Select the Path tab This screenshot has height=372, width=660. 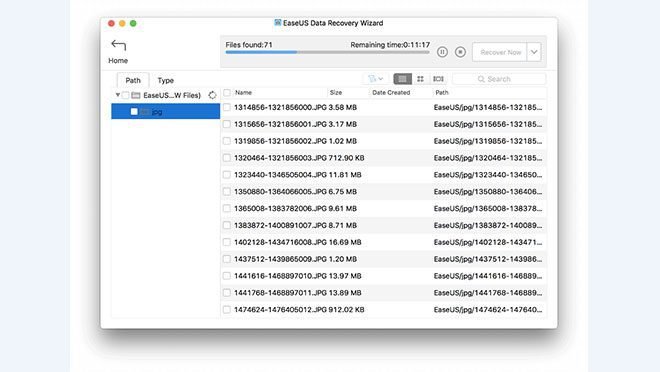(133, 80)
